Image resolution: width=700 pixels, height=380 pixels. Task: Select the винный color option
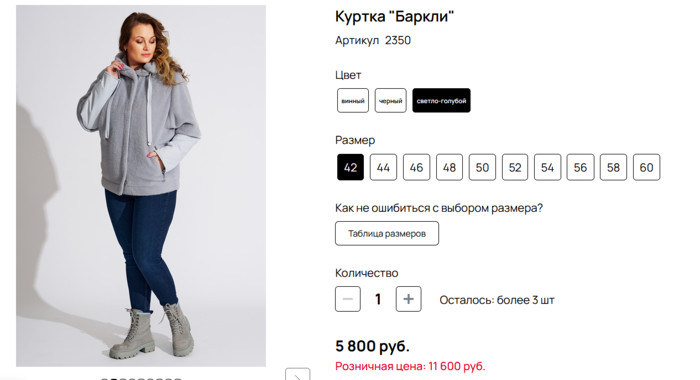(353, 100)
